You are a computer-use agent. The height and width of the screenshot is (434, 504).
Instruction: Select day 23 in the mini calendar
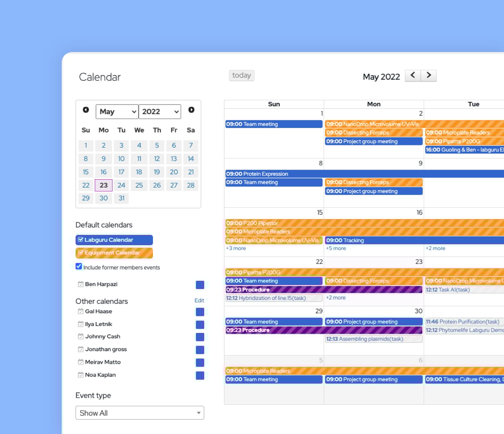[103, 185]
